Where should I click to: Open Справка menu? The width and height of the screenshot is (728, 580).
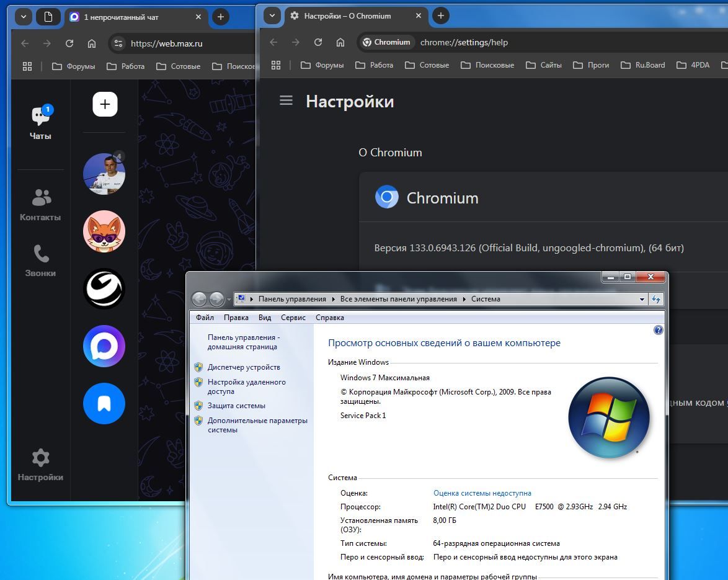coord(330,318)
